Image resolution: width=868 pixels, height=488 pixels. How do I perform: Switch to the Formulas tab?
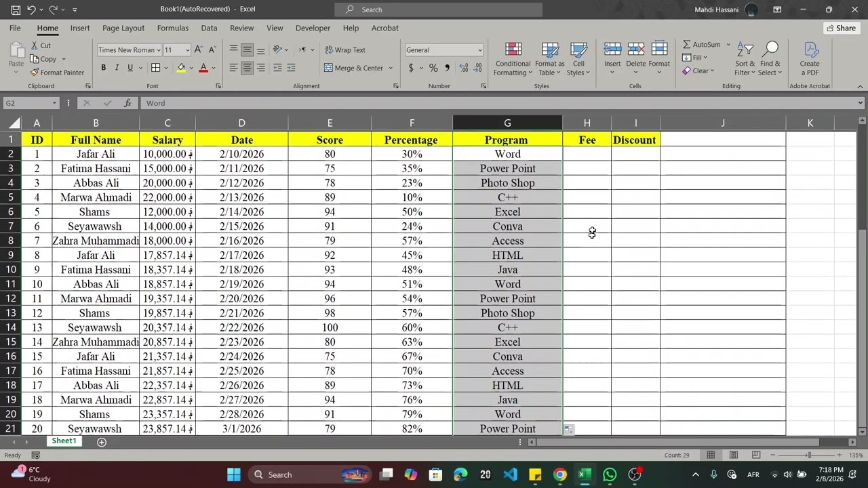coord(173,28)
